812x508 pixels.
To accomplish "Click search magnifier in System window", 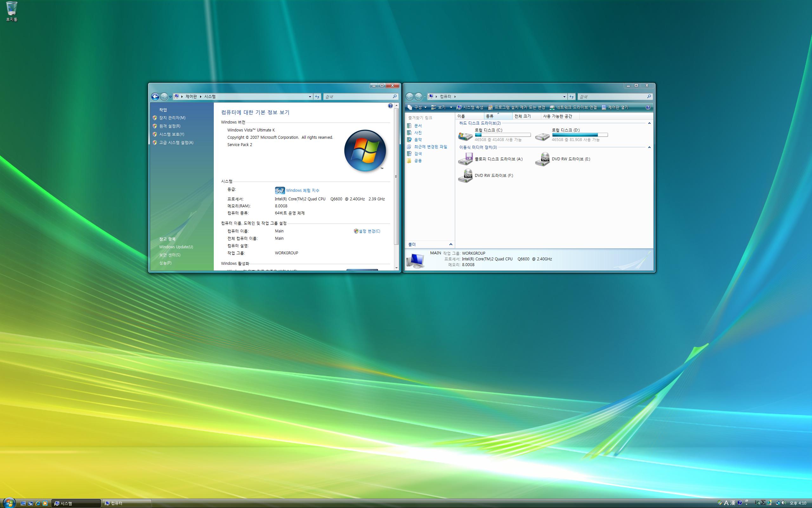I will (395, 97).
